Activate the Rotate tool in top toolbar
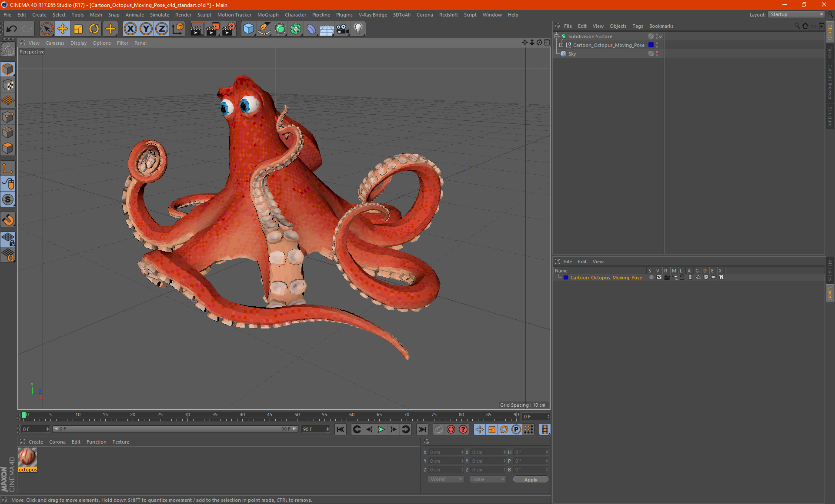835x504 pixels. (x=94, y=29)
